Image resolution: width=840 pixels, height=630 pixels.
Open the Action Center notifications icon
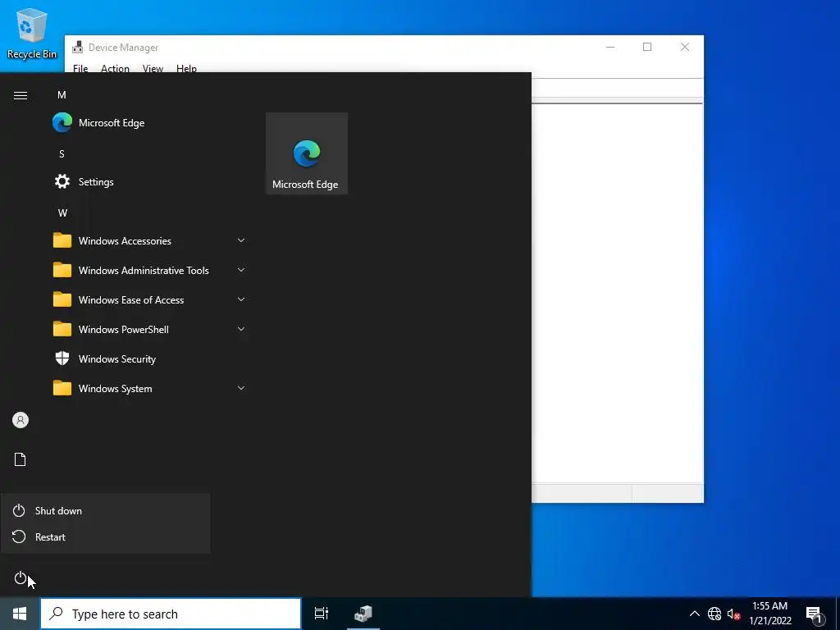pyautogui.click(x=814, y=614)
